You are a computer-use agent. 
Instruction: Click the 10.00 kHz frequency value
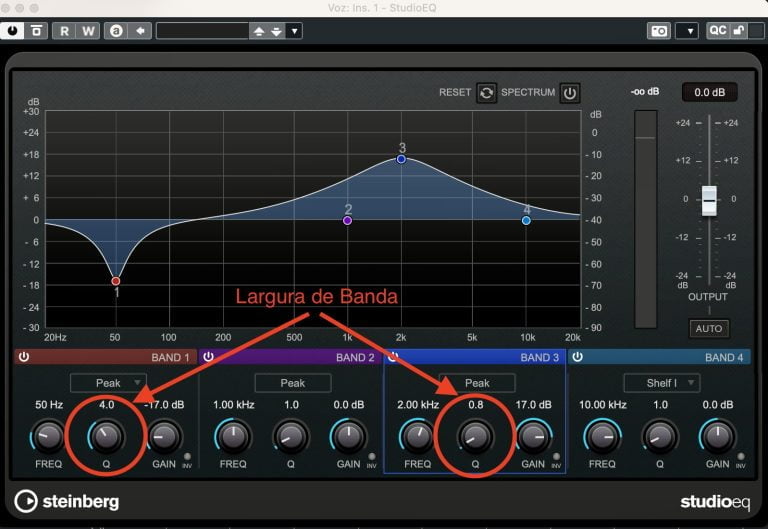(x=602, y=405)
